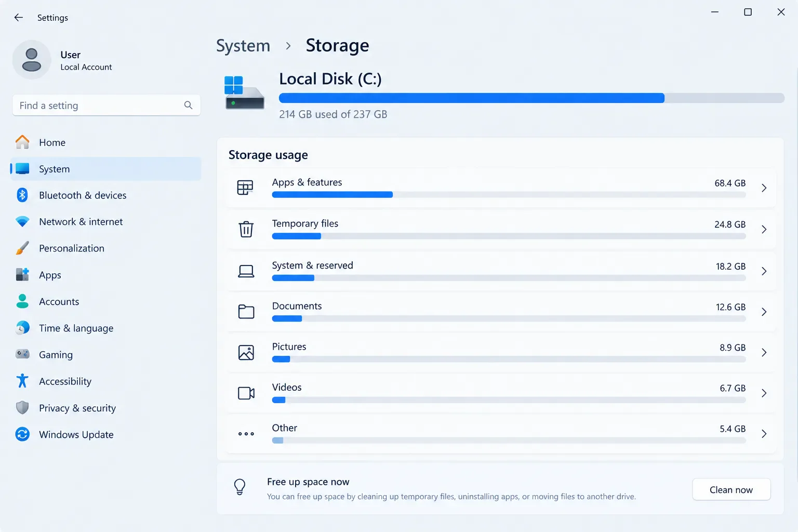
Task: Click the Accessibility figure icon
Action: click(x=22, y=381)
